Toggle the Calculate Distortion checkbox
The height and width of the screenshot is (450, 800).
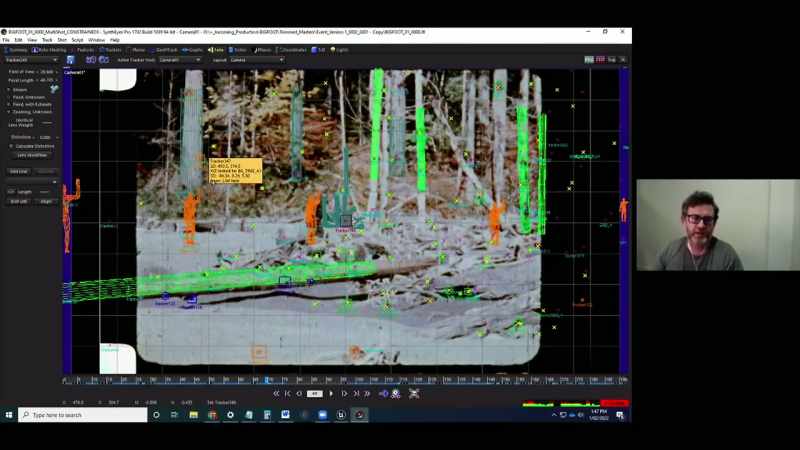[11, 146]
